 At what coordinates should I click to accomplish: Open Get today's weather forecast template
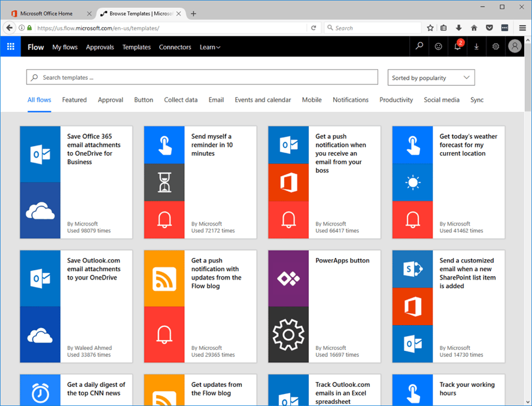pos(468,144)
